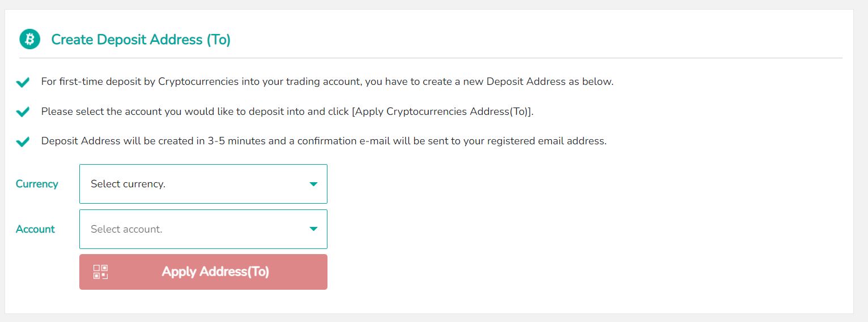Click the Bitcoin logo in the header

click(29, 39)
